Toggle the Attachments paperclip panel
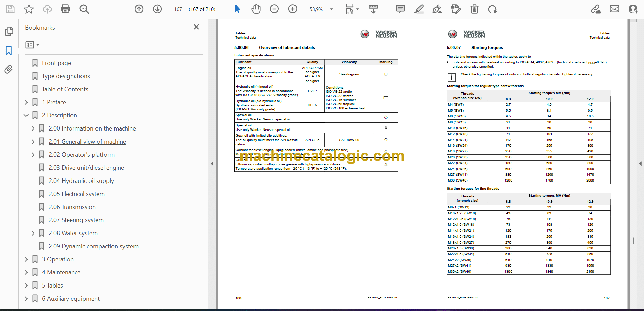The image size is (644, 311). [x=9, y=69]
